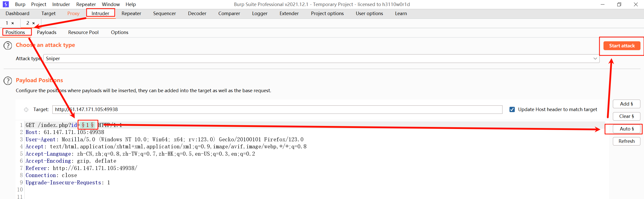Image resolution: width=644 pixels, height=199 pixels.
Task: Open the Attack type Sniper dropdown
Action: click(x=321, y=58)
